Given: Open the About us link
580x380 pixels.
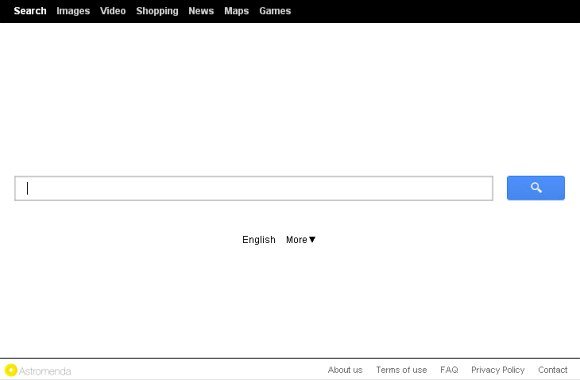Looking at the screenshot, I should click(345, 370).
